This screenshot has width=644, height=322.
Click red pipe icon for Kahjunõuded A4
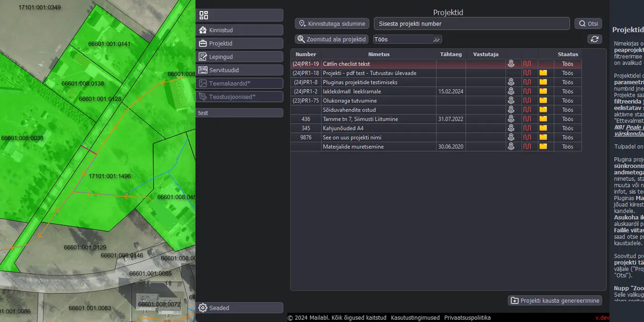[527, 128]
